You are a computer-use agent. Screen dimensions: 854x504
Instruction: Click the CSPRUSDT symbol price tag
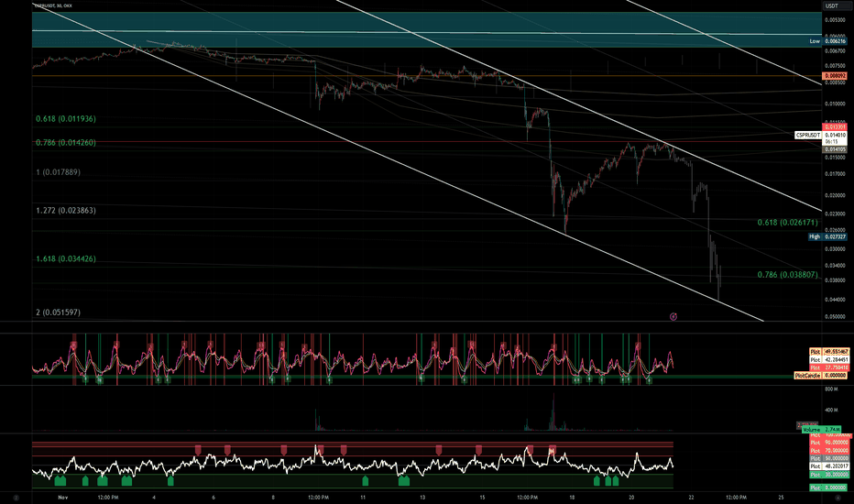tap(807, 135)
